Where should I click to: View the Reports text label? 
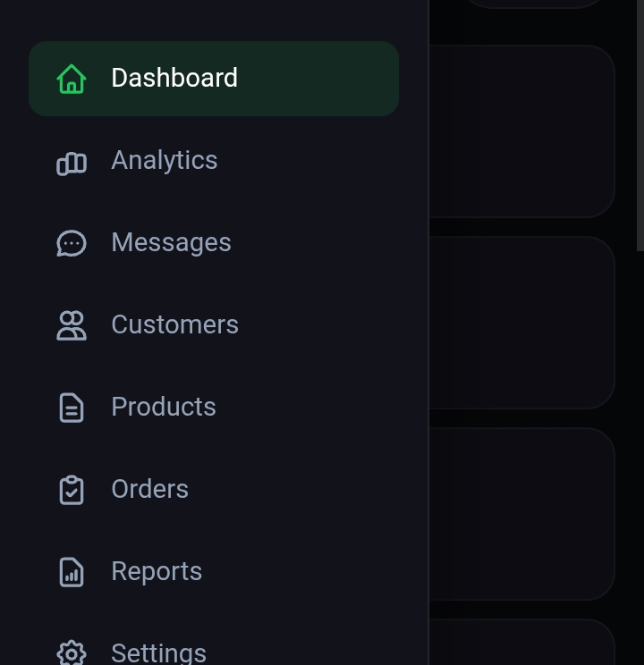click(x=157, y=572)
